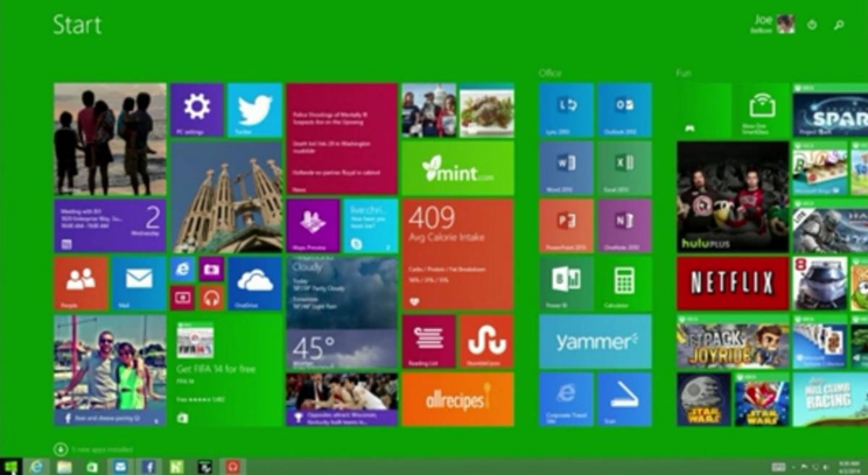
Task: Launch the Yammer tile
Action: tap(595, 341)
